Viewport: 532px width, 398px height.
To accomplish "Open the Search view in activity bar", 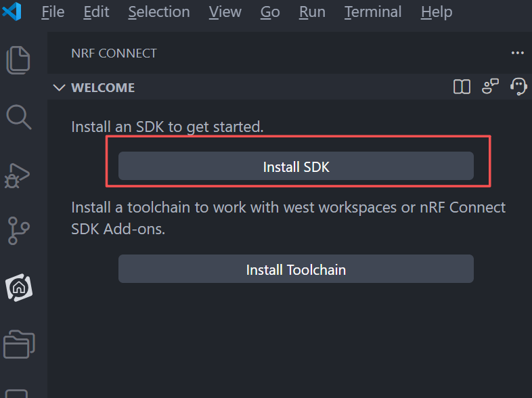I will (19, 117).
